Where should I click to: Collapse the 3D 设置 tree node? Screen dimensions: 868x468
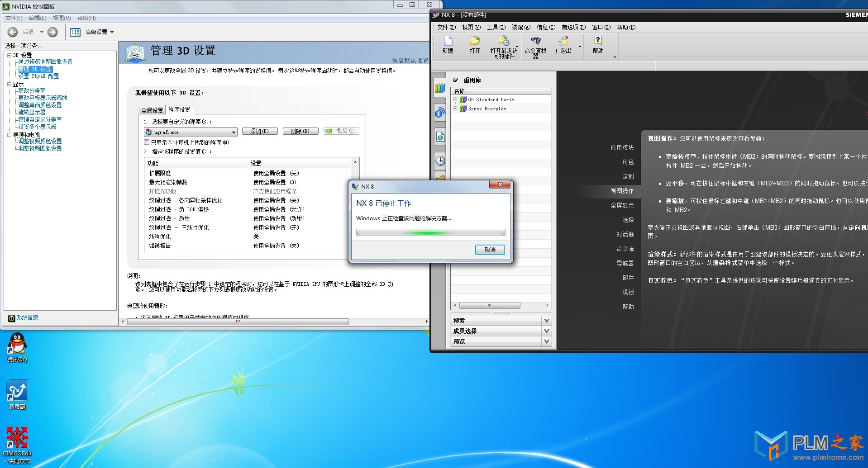9,55
